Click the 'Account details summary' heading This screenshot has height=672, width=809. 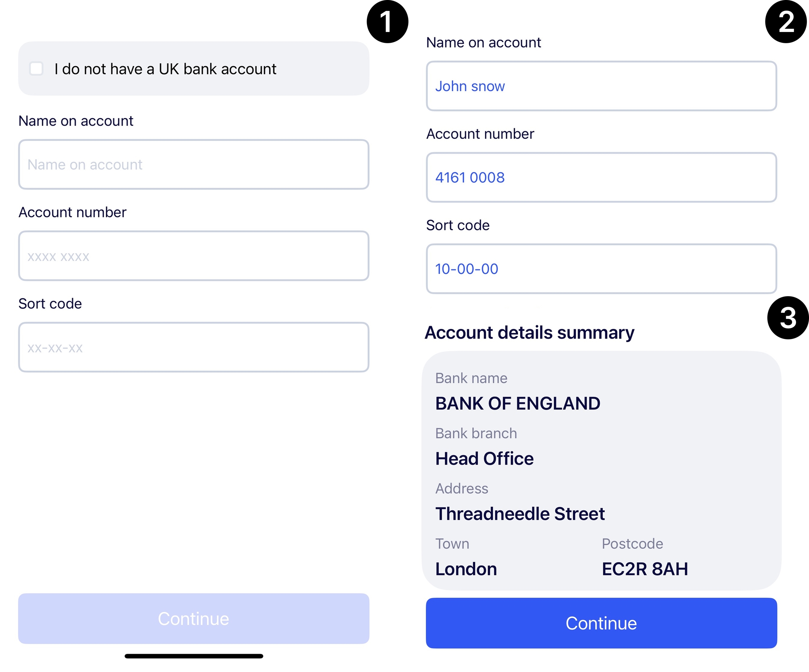(x=529, y=332)
